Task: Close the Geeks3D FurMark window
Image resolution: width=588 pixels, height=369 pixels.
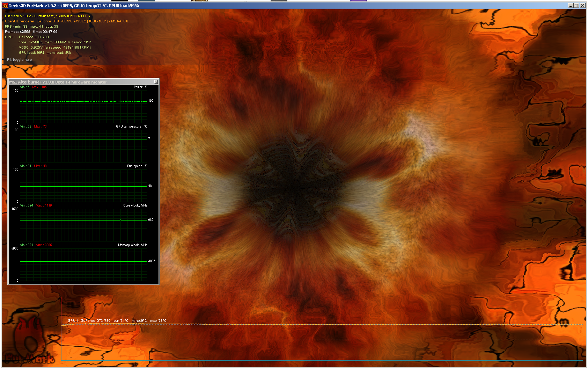Action: coord(583,6)
